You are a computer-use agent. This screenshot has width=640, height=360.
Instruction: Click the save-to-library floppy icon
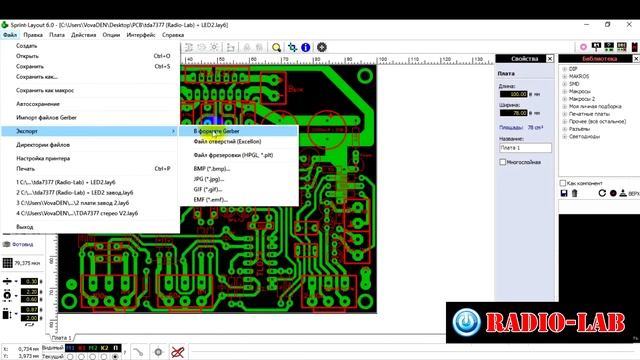pos(564,193)
